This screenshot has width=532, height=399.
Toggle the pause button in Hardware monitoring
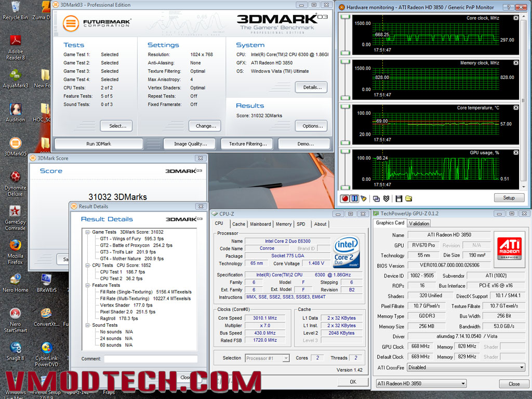coord(354,198)
